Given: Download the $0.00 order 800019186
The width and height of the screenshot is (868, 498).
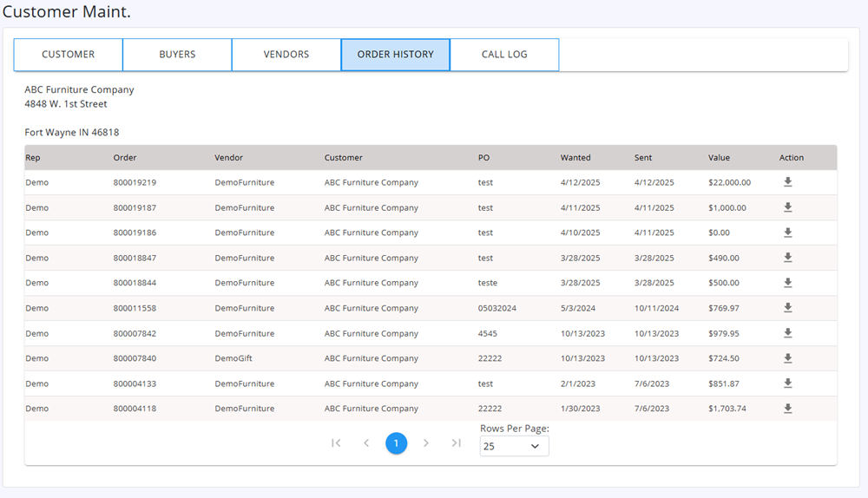Looking at the screenshot, I should point(787,233).
